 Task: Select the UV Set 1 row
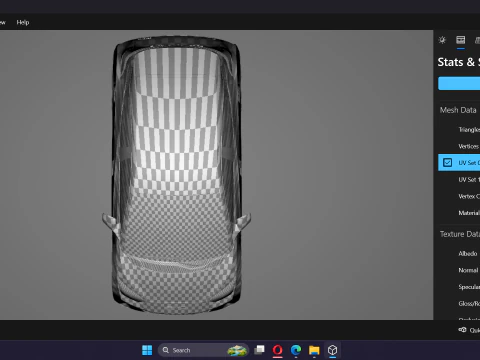click(x=459, y=179)
